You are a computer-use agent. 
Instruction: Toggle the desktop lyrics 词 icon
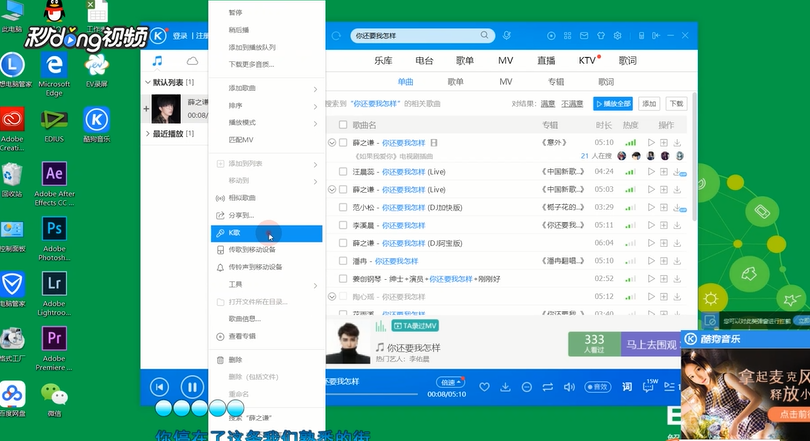(x=627, y=387)
